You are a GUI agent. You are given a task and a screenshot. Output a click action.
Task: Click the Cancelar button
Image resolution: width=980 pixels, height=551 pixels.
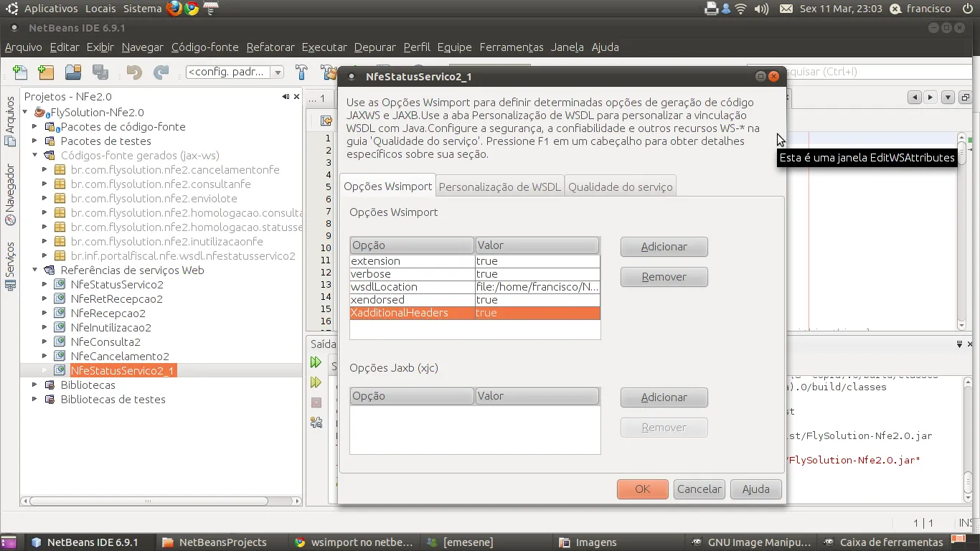pos(699,489)
